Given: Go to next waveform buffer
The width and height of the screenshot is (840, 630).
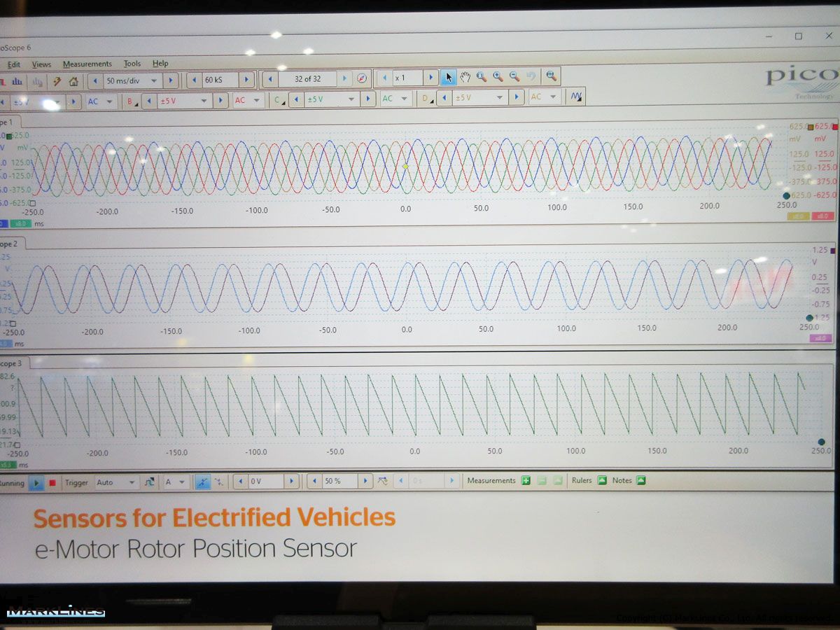Looking at the screenshot, I should tap(344, 79).
